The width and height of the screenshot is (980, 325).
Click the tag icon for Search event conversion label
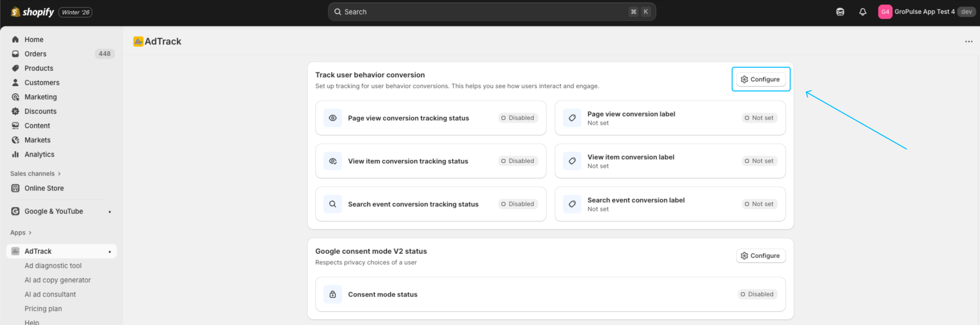pos(572,204)
